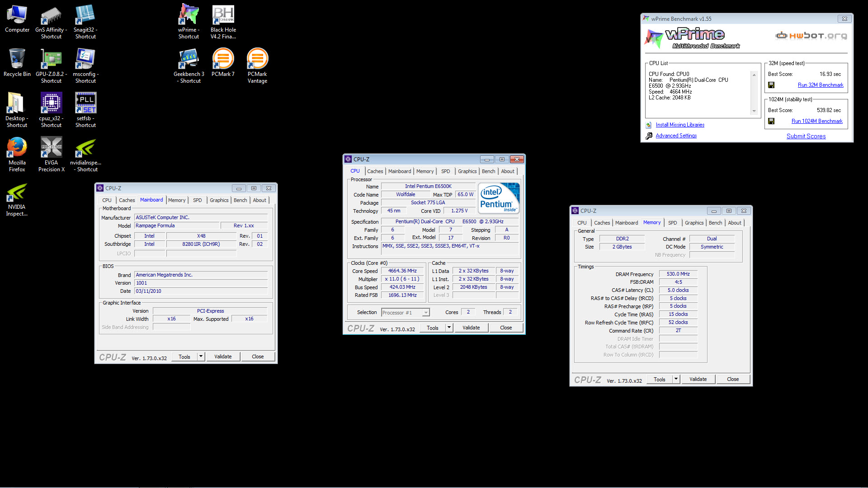Viewport: 868px width, 488px height.
Task: Expand Tools dropdown arrow in CPU-Z mainboard window
Action: [201, 357]
